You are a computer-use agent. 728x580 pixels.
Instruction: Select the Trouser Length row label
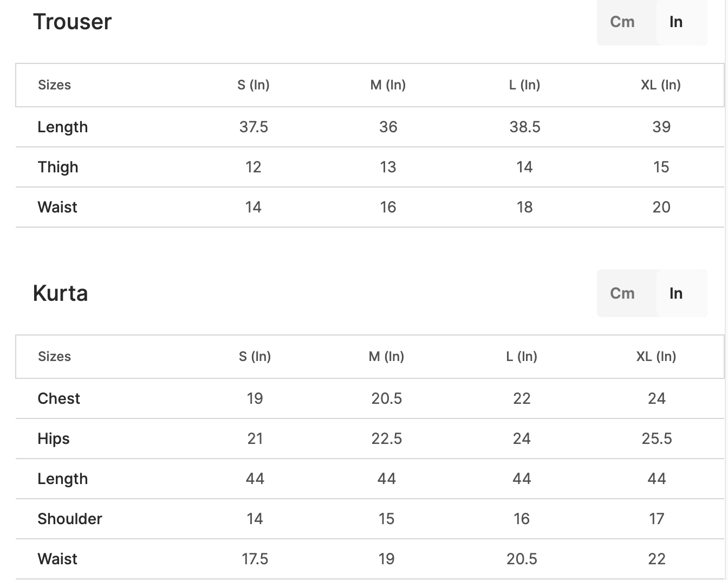pyautogui.click(x=62, y=127)
